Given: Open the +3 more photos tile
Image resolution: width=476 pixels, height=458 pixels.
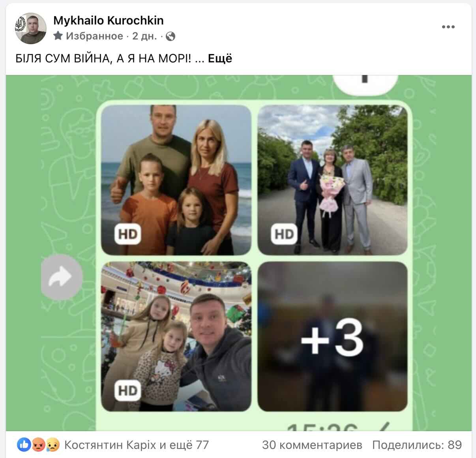Looking at the screenshot, I should (332, 336).
